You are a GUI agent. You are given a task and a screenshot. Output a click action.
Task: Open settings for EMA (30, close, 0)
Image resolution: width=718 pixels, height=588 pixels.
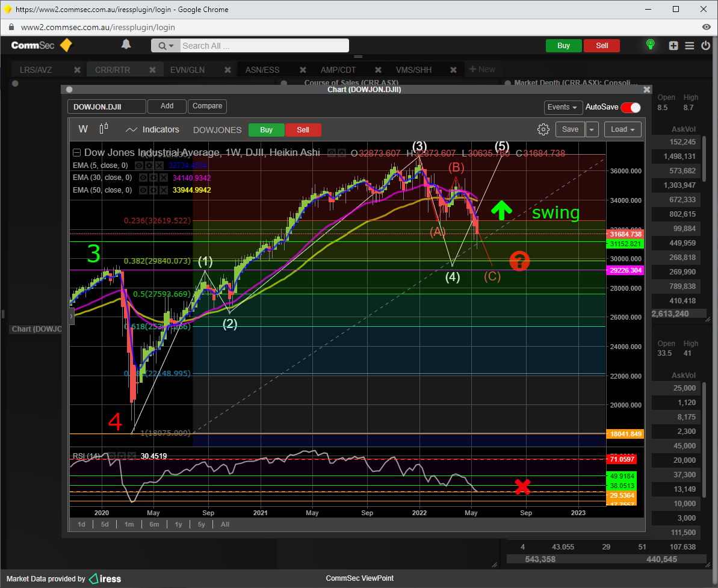tap(153, 178)
